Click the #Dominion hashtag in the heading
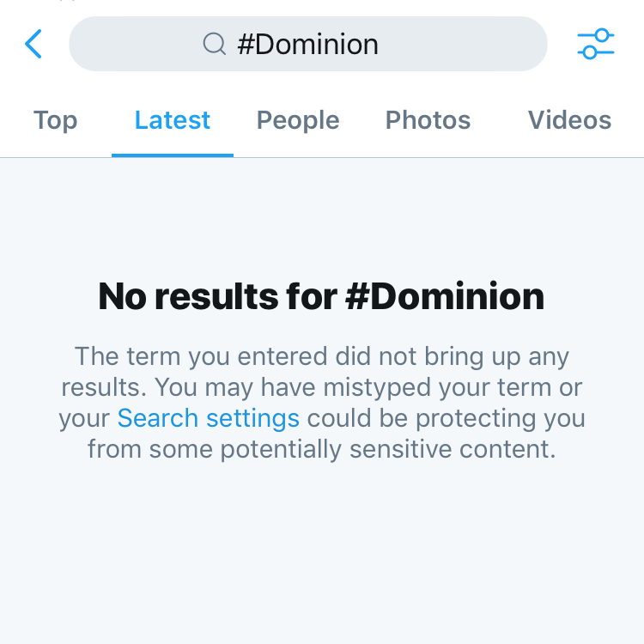644x644 pixels. coord(444,296)
